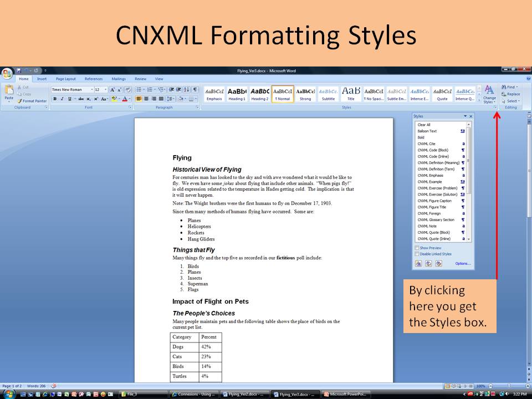The height and width of the screenshot is (399, 532).
Task: Toggle bold formatting in the Font group
Action: [x=55, y=99]
